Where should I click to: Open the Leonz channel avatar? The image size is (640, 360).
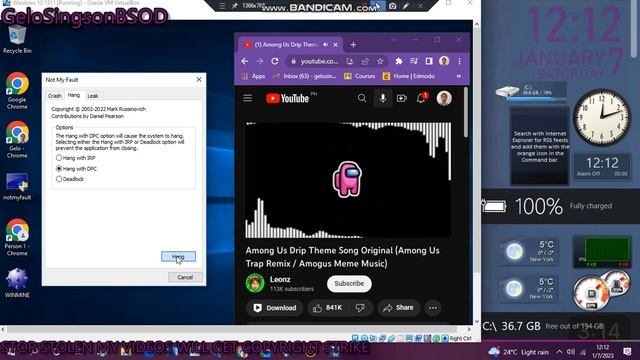pyautogui.click(x=255, y=283)
